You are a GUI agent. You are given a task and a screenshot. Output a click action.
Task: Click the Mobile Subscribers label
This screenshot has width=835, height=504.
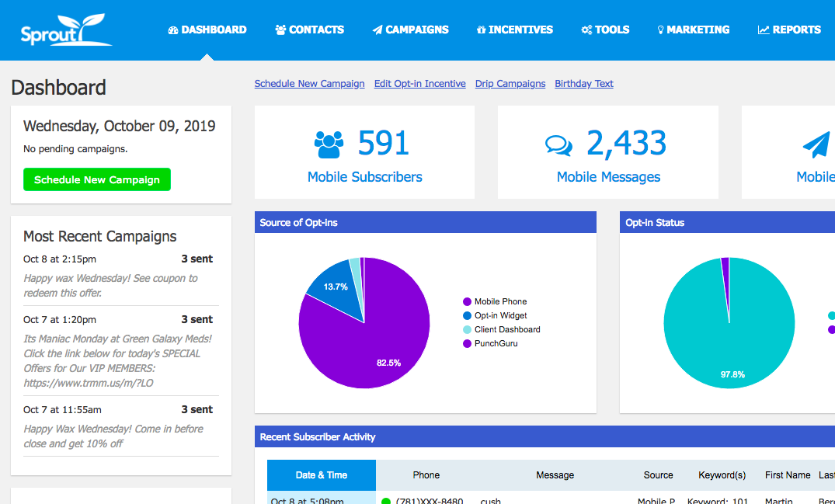click(365, 177)
